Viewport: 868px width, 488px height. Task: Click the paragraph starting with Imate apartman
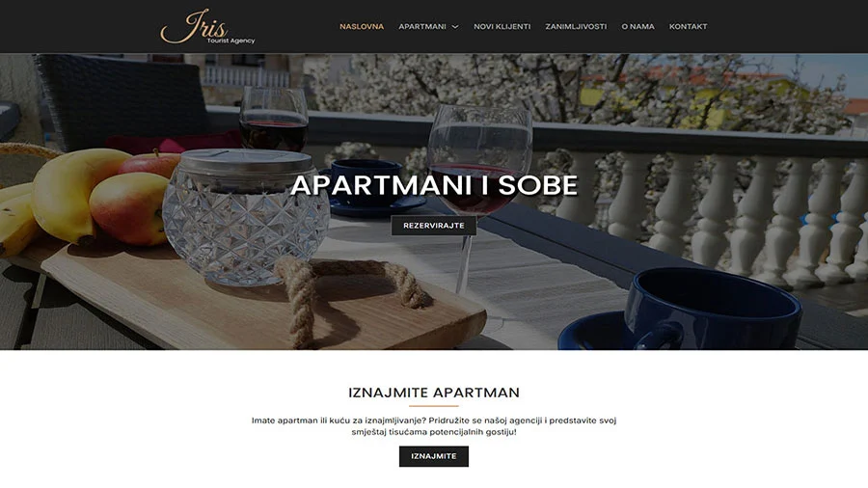point(434,426)
